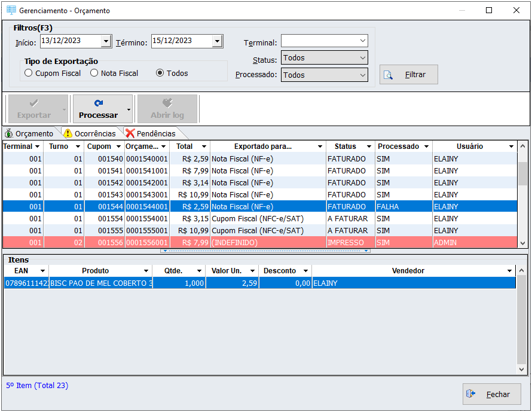Switch to the Ocorrências tab

[94, 133]
